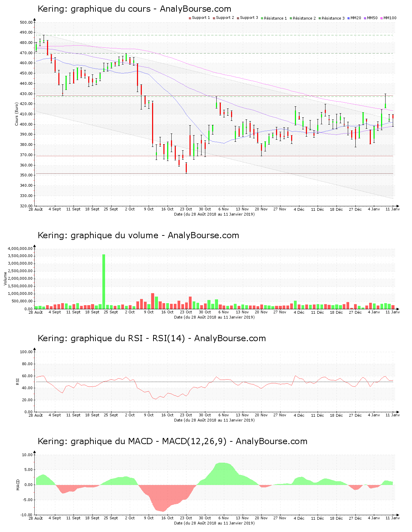Click the date range caption under RSI chart
This screenshot has height=532, width=412.
214,420
